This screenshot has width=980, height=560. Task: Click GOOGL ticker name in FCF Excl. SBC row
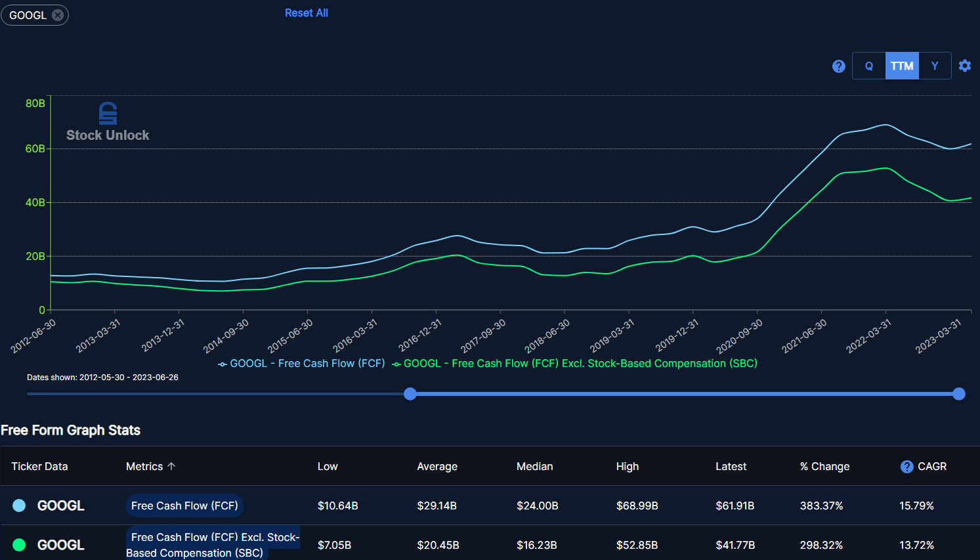(x=61, y=545)
